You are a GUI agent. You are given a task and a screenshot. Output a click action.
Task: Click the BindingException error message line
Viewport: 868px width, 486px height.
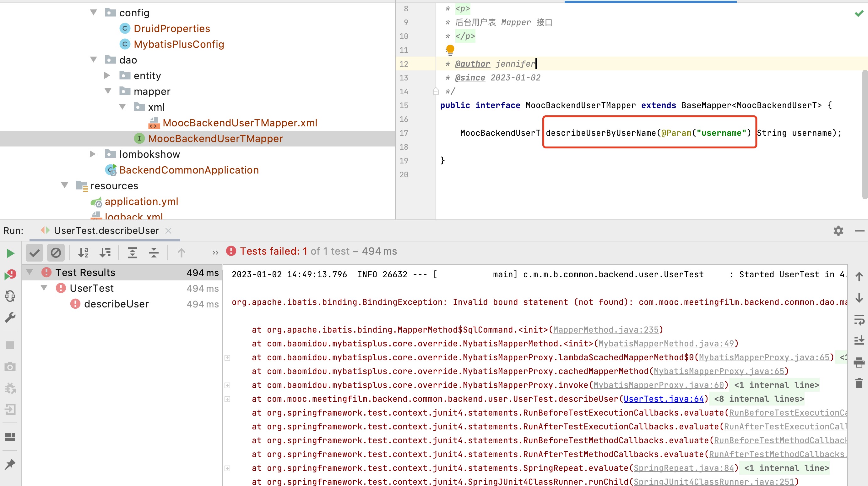click(540, 302)
